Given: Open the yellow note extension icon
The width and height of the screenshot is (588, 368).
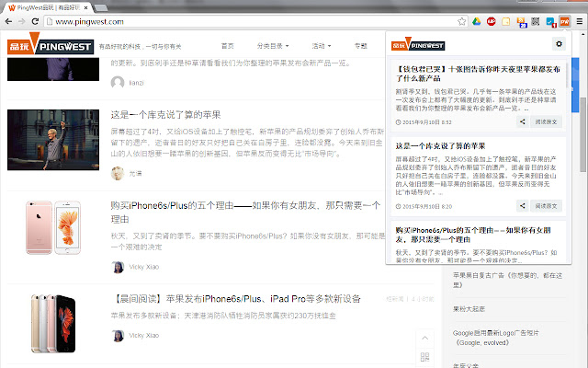Looking at the screenshot, I should [x=506, y=21].
